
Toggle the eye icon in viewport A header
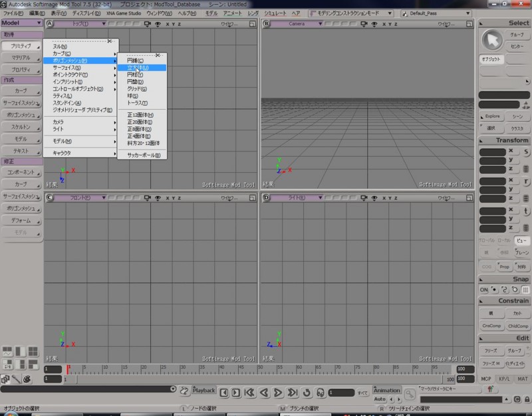coord(158,24)
